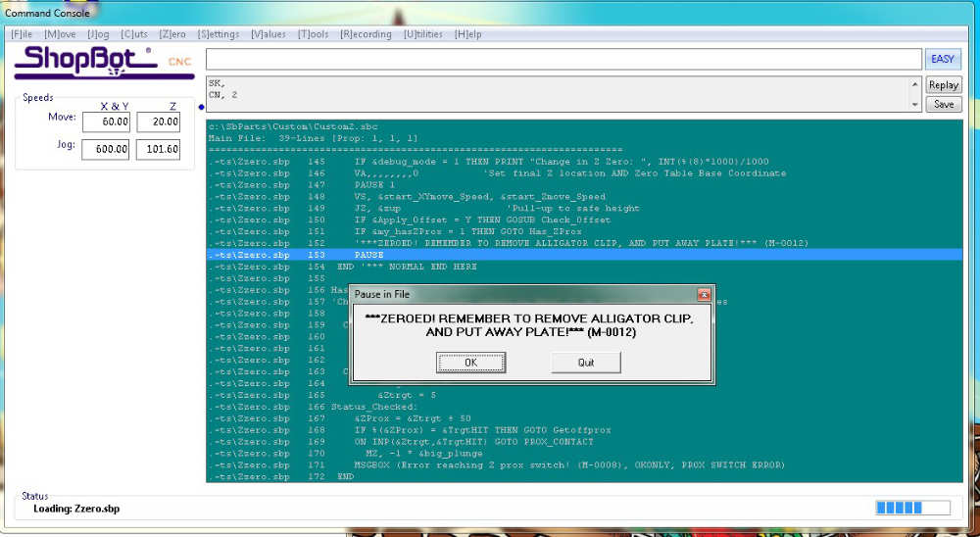Click OK in the pause dialog

tap(470, 363)
